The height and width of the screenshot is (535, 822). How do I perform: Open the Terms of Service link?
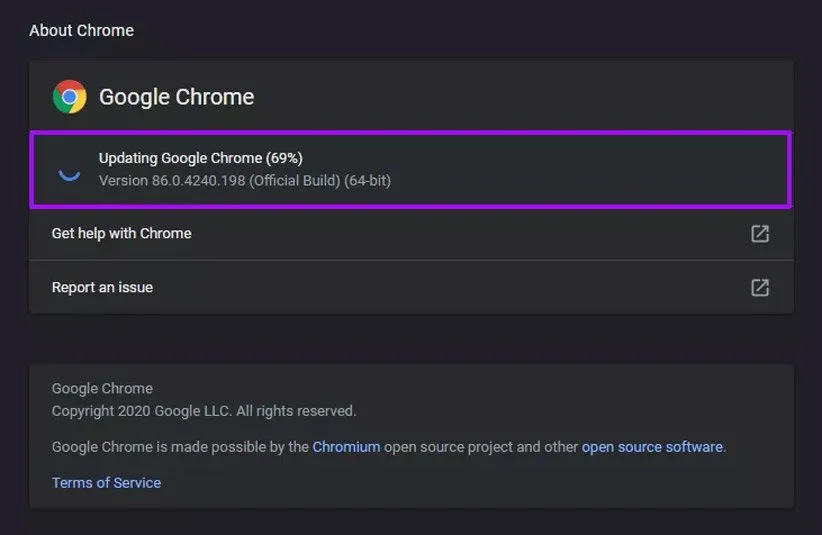tap(106, 483)
